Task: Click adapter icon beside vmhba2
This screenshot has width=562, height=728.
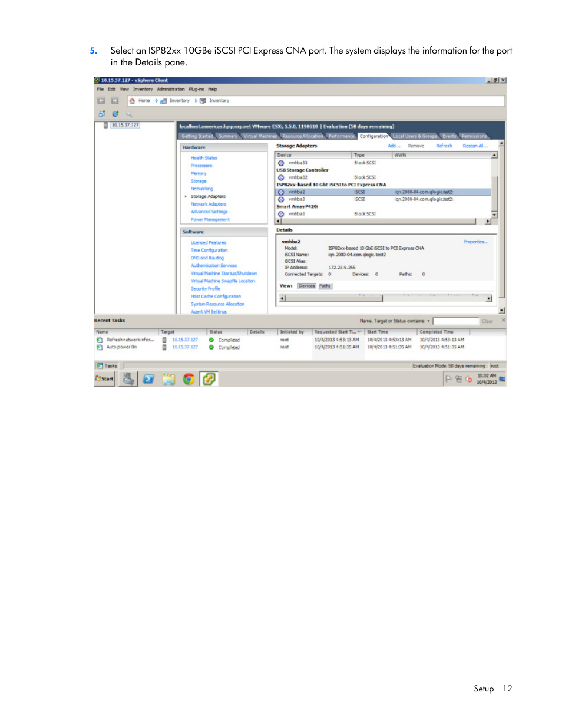Action: [x=281, y=192]
